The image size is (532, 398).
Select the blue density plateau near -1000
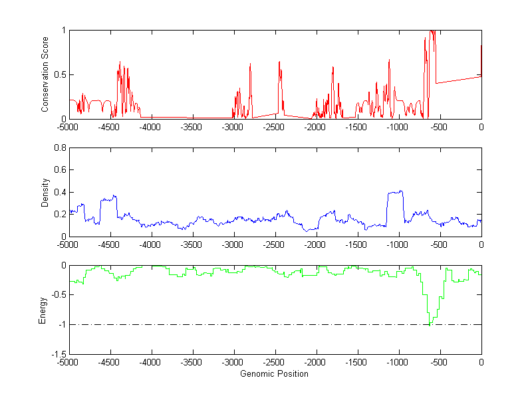(395, 192)
